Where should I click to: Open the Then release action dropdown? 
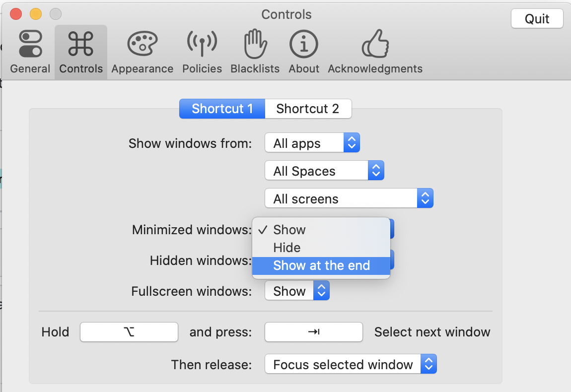[x=350, y=364]
